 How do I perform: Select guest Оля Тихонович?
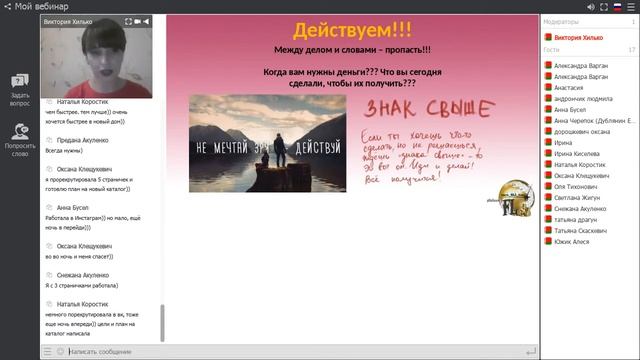coord(576,187)
